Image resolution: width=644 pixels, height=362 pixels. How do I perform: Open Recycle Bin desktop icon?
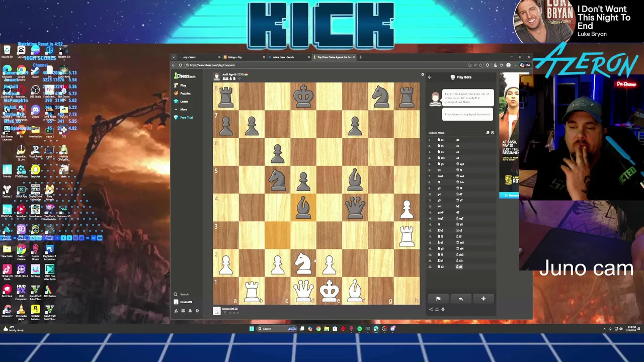click(x=7, y=52)
